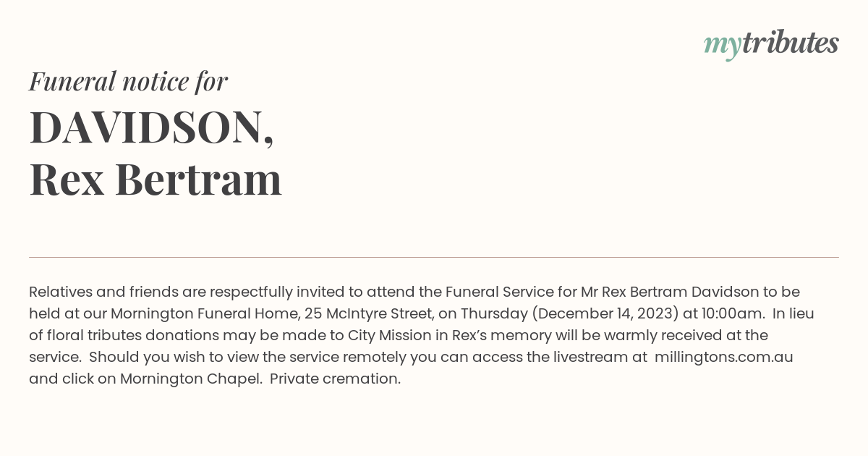Image resolution: width=868 pixels, height=456 pixels.
Task: Click the DAVIDSON surname heading
Action: coord(152,127)
